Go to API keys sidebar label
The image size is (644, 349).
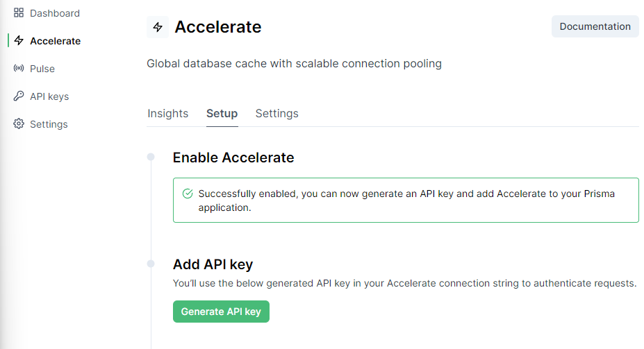49,96
